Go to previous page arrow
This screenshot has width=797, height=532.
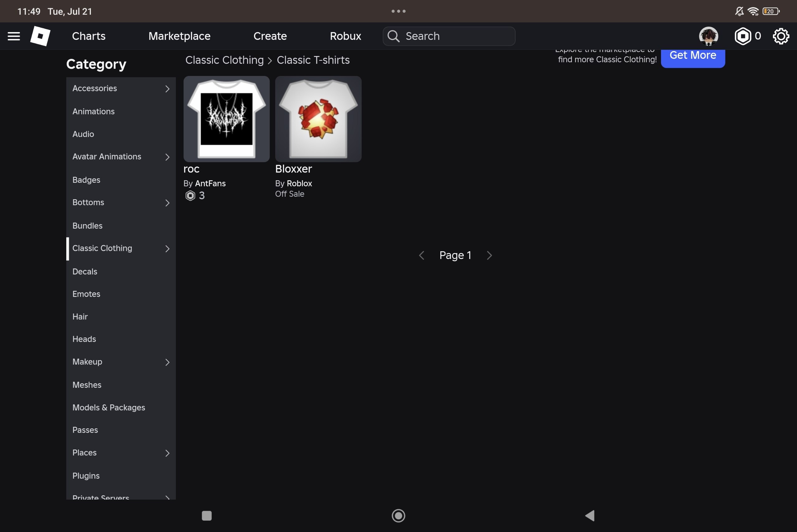click(x=422, y=255)
